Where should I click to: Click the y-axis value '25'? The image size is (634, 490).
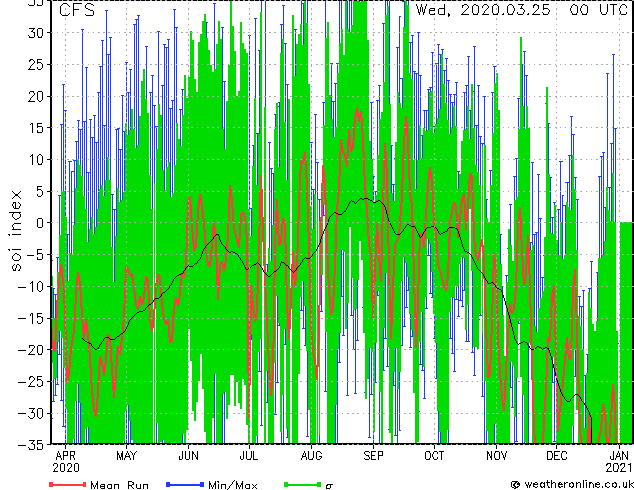point(36,65)
